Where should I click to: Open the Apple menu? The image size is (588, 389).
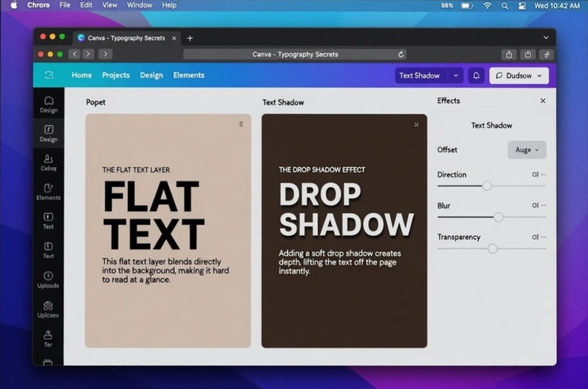14,5
